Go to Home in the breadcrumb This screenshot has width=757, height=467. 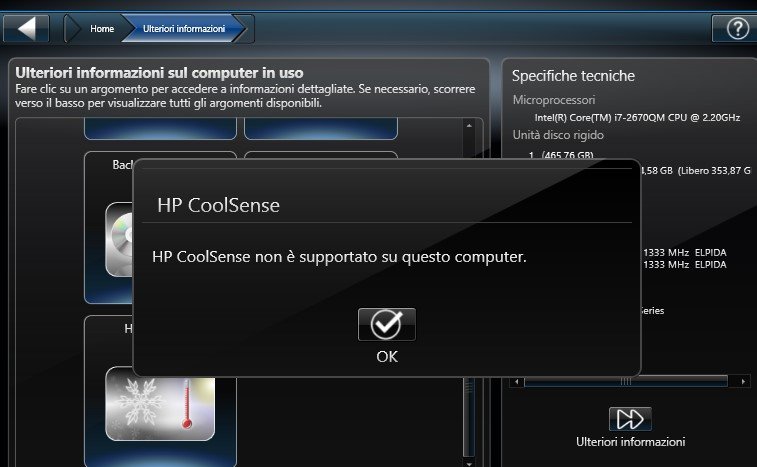[x=102, y=28]
